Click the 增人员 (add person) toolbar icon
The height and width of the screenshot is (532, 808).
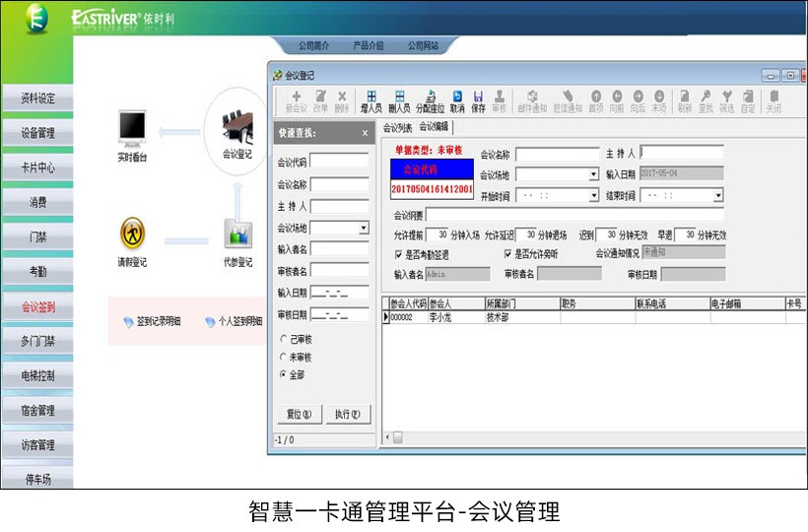[x=371, y=101]
